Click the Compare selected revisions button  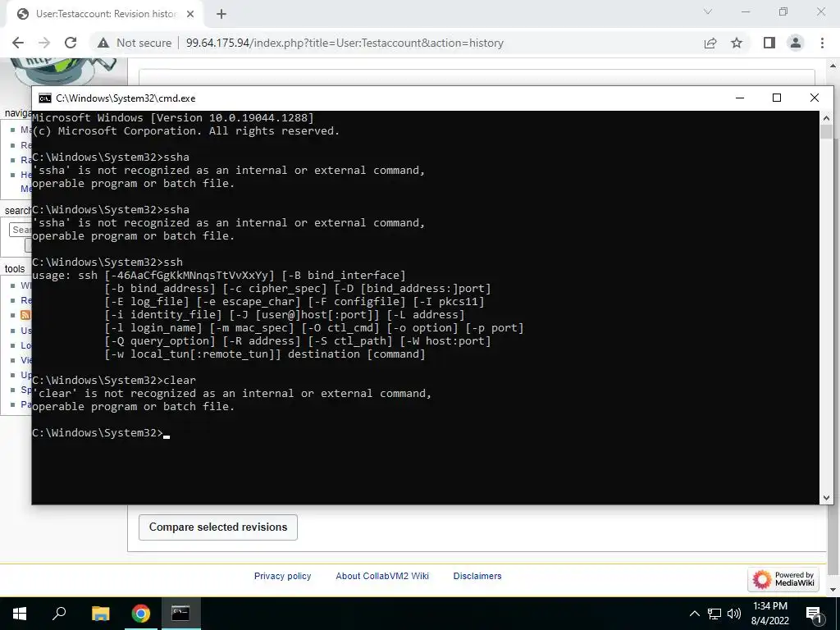pyautogui.click(x=218, y=527)
